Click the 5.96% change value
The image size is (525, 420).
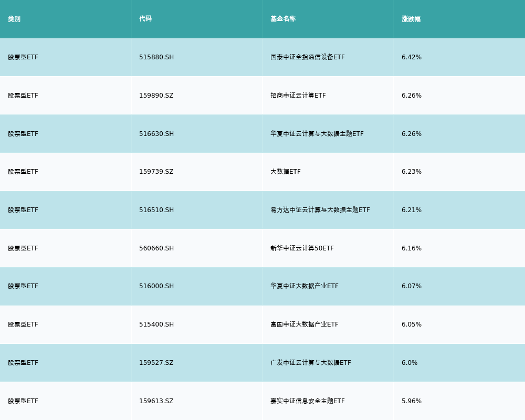(412, 401)
